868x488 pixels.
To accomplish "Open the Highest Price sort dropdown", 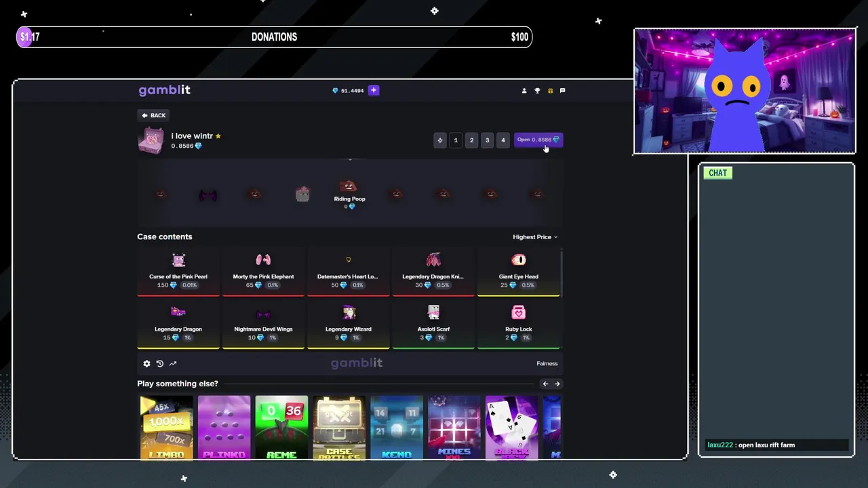I will pyautogui.click(x=535, y=237).
